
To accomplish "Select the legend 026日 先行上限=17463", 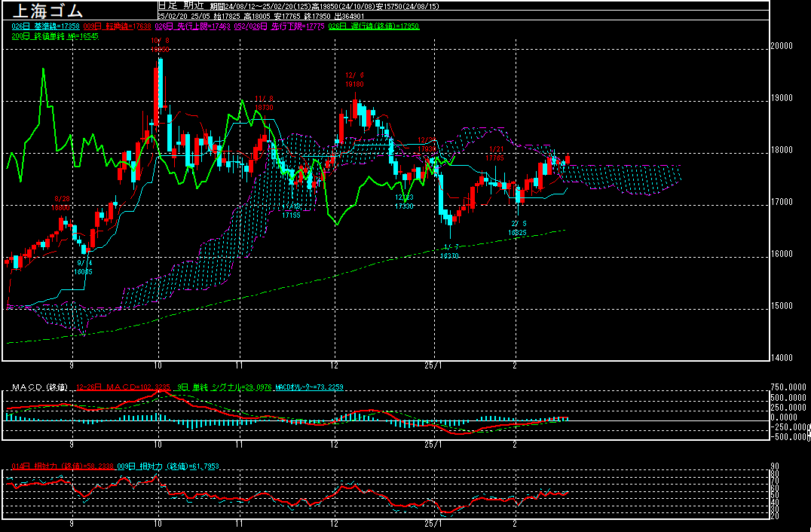I will pos(192,26).
